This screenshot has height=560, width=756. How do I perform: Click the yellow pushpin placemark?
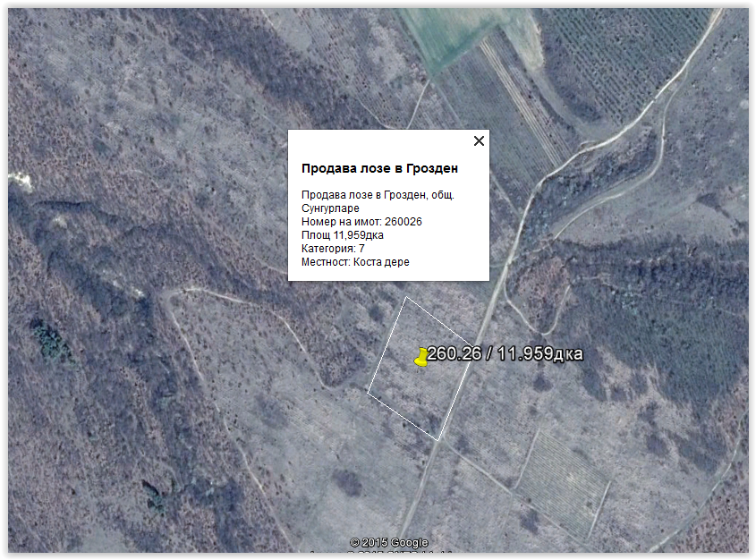(421, 357)
